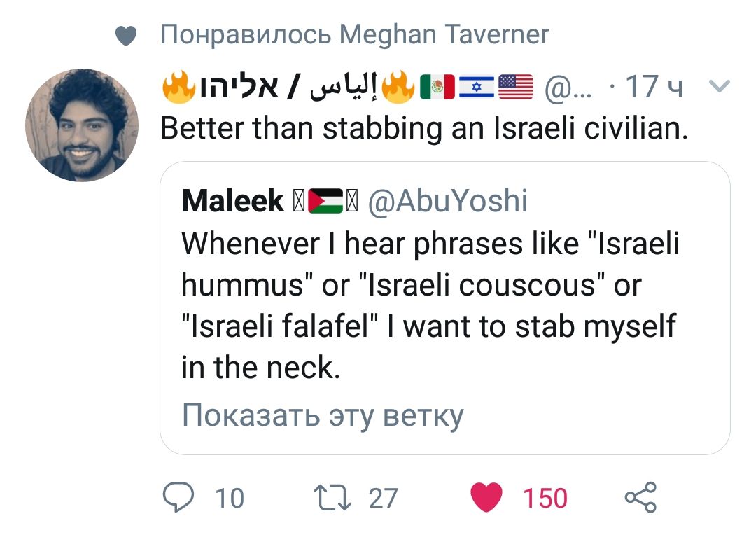The height and width of the screenshot is (535, 756).
Task: Click the 27 retweets count
Action: [383, 498]
